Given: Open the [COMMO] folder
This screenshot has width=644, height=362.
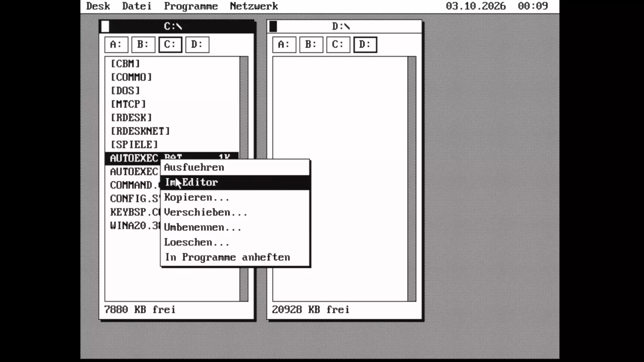Looking at the screenshot, I should (172, 77).
